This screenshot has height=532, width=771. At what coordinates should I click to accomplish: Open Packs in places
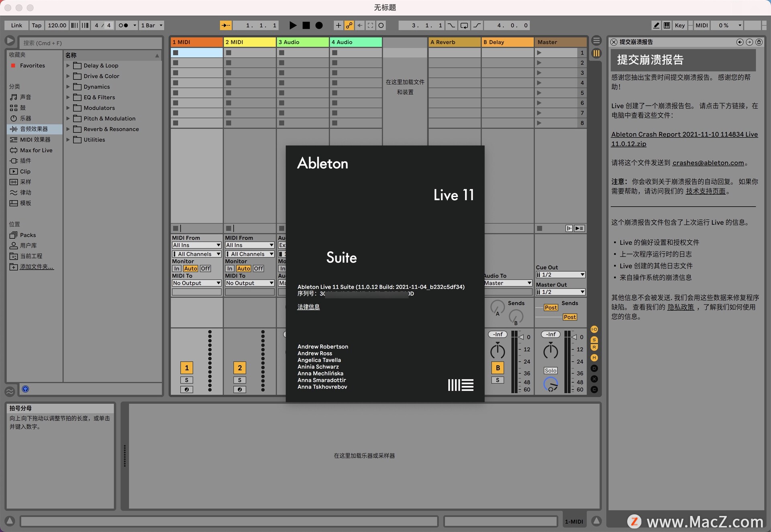click(x=28, y=235)
